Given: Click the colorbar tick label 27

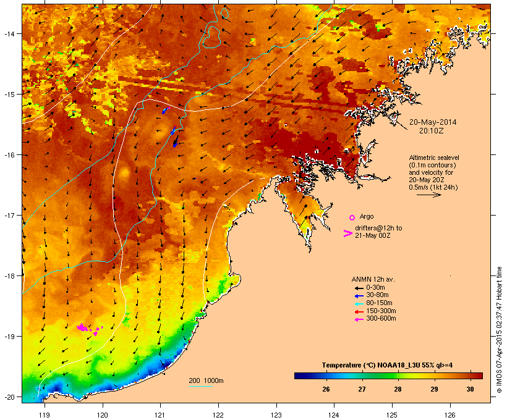Looking at the screenshot, I should coord(362,389).
